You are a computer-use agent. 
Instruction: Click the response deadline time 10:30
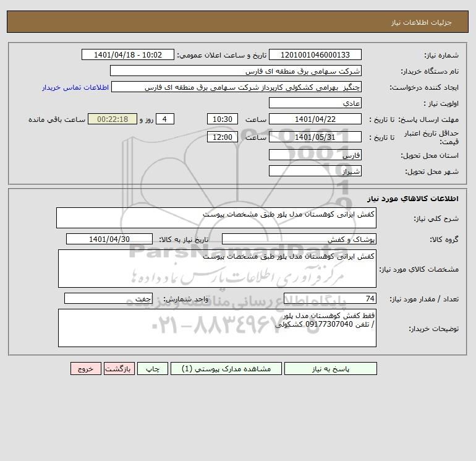222,119
